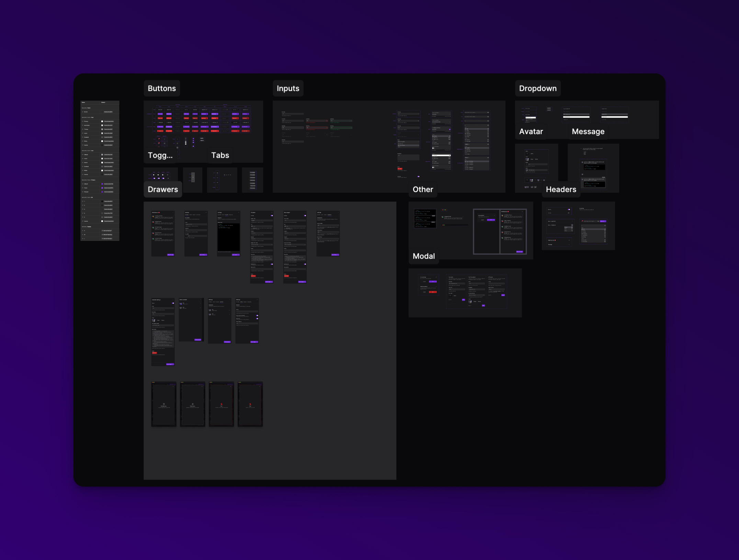Toggle the top switch in the Timeline drawer
This screenshot has width=739, height=560.
point(272,215)
